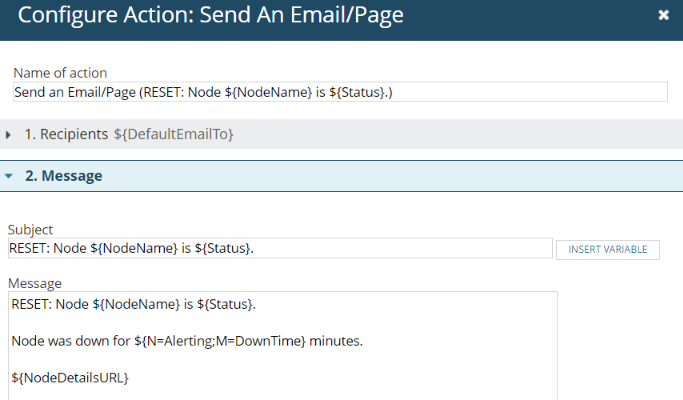Screen dimensions: 683x400
Task: Collapse the Message section arrow
Action: [9, 176]
